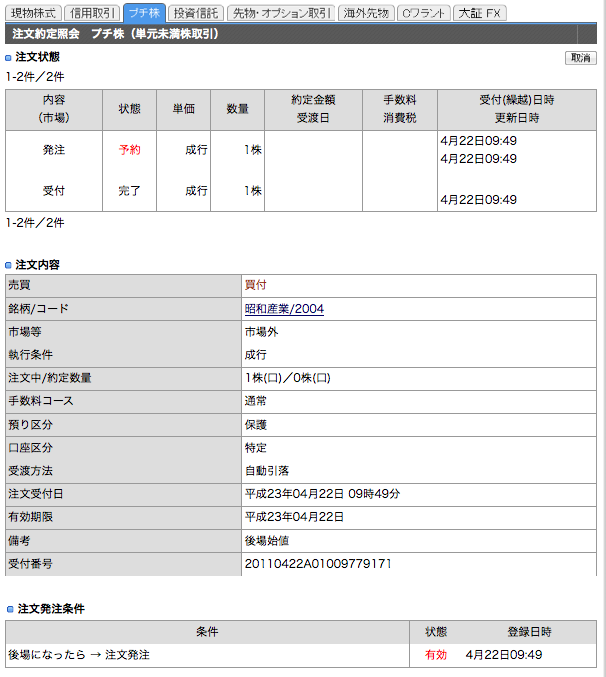The width and height of the screenshot is (606, 677).
Task: Switch to the CFラント tab
Action: pos(423,13)
